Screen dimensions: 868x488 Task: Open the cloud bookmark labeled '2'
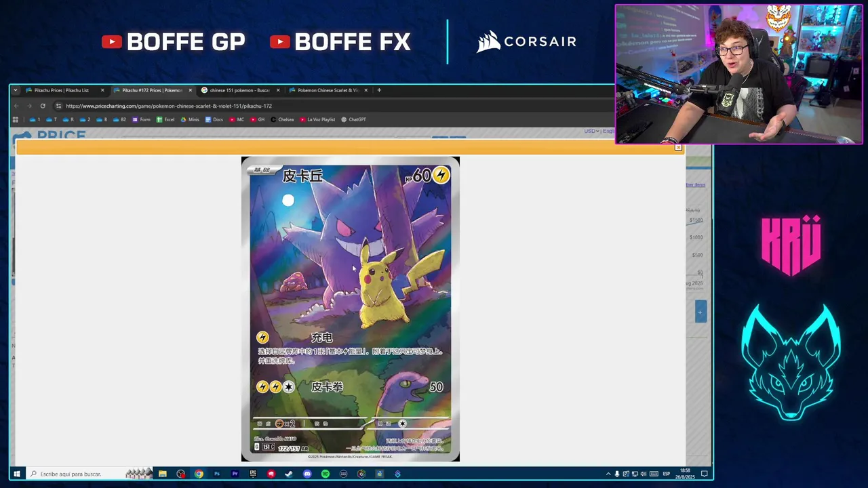(x=85, y=119)
